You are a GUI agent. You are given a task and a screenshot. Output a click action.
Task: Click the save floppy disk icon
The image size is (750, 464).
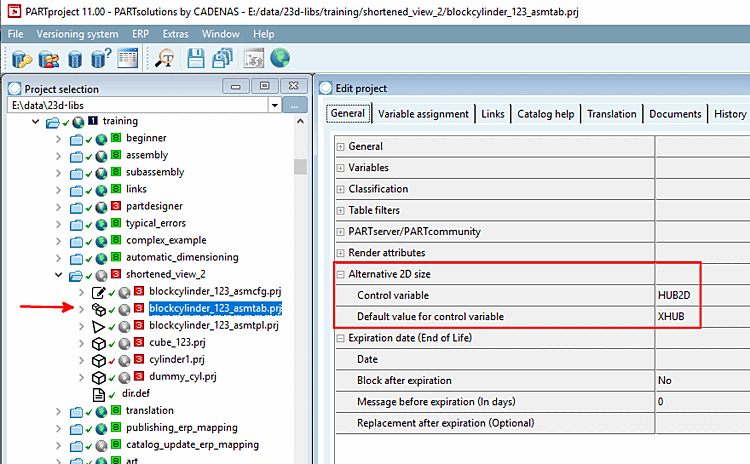(x=196, y=58)
